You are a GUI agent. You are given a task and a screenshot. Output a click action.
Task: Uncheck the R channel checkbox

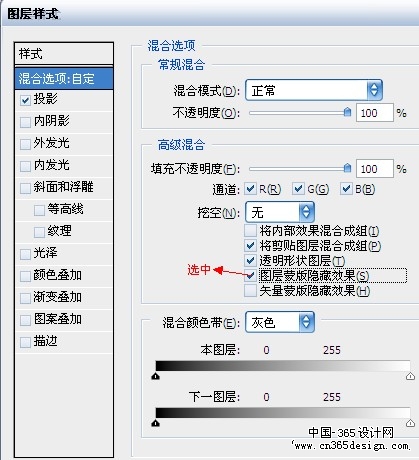250,189
